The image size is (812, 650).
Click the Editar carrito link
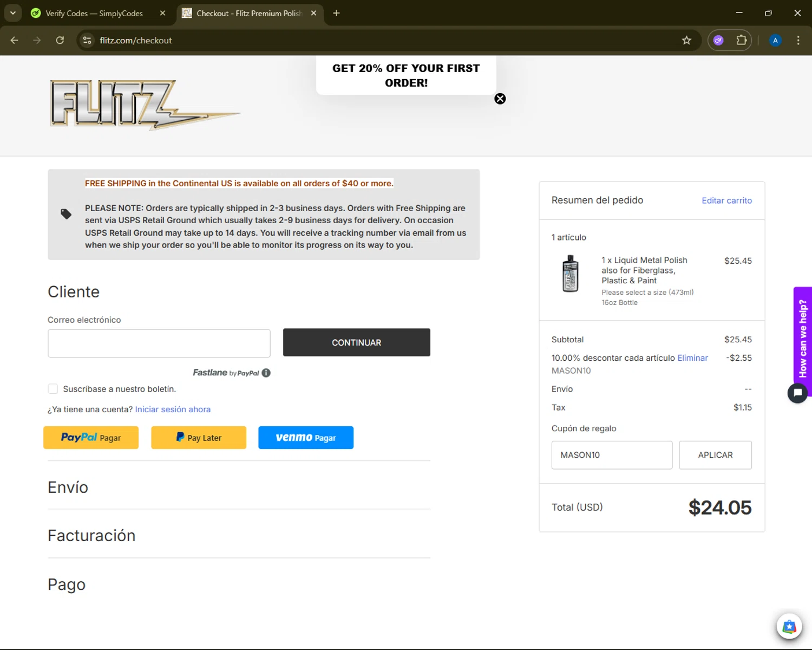[727, 200]
